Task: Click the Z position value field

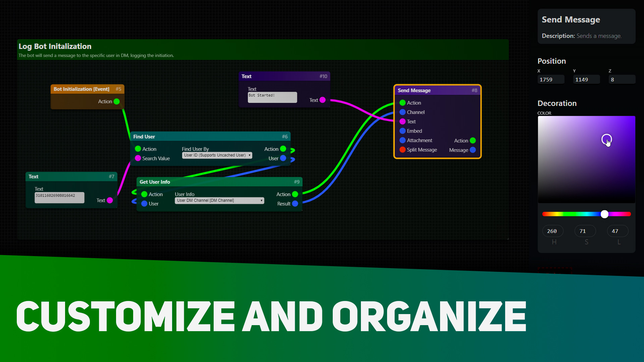Action: (622, 79)
